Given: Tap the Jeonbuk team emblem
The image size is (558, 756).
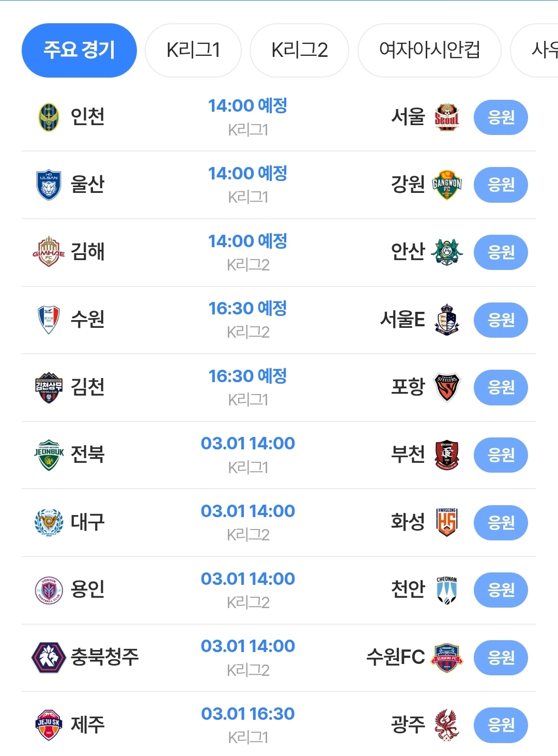Looking at the screenshot, I should pyautogui.click(x=49, y=455).
